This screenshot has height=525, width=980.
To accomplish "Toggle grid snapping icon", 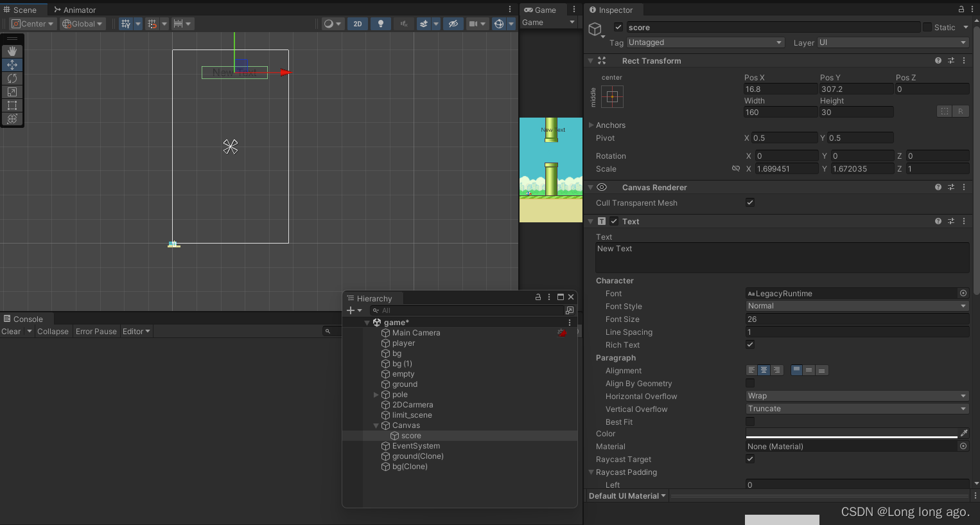I will click(152, 24).
